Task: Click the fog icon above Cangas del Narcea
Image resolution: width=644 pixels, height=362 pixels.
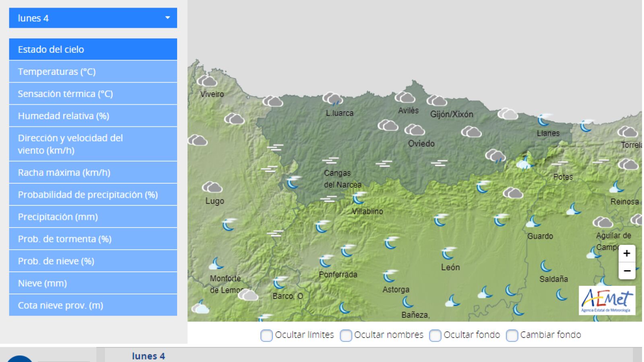Action: (330, 160)
